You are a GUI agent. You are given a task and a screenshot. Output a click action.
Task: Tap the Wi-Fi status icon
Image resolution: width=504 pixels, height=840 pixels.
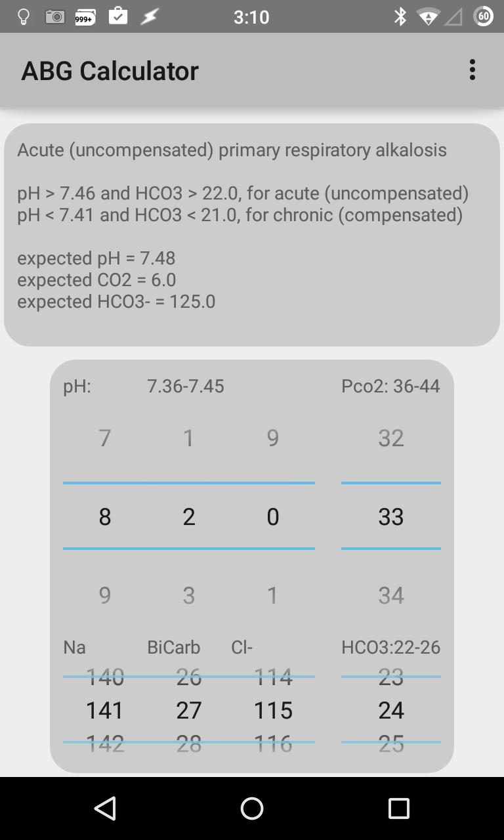(x=427, y=16)
